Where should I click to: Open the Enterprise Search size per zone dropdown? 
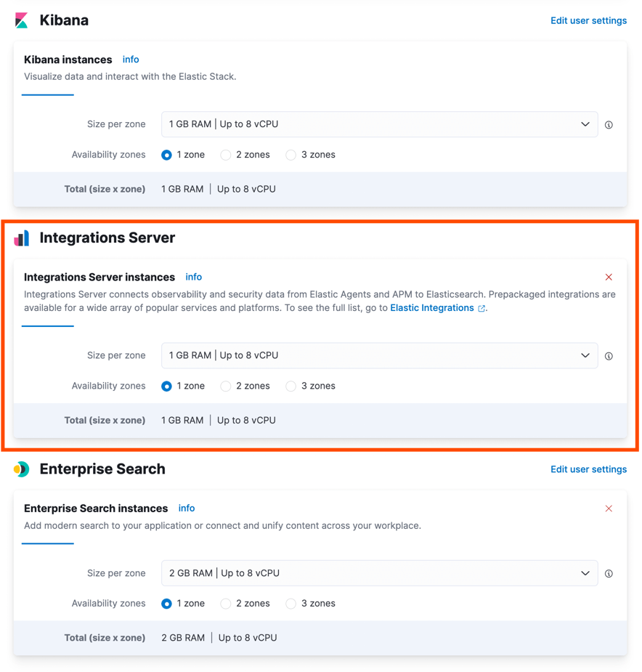click(x=379, y=573)
